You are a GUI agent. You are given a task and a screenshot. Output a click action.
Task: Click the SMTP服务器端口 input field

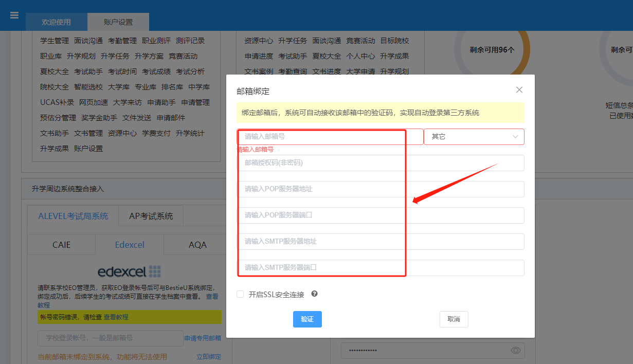pos(381,268)
